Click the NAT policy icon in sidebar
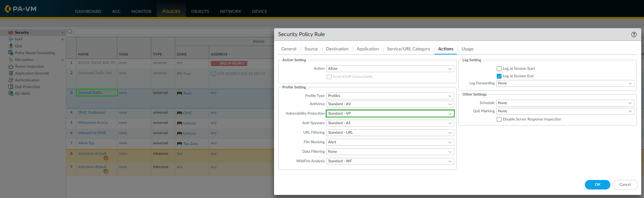 11,39
